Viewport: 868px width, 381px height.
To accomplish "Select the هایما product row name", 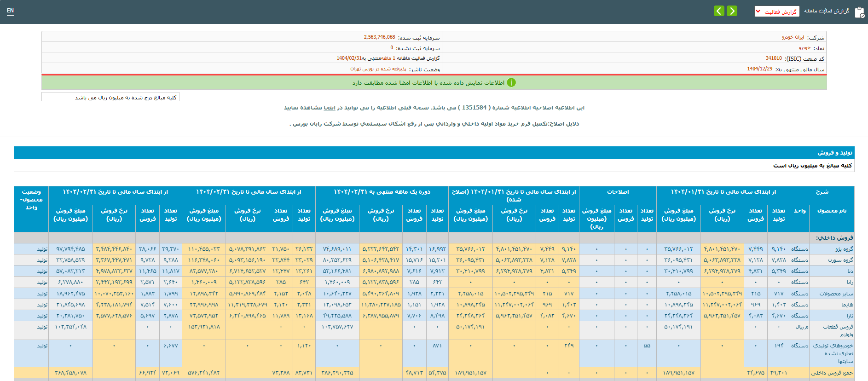I will click(x=847, y=305).
